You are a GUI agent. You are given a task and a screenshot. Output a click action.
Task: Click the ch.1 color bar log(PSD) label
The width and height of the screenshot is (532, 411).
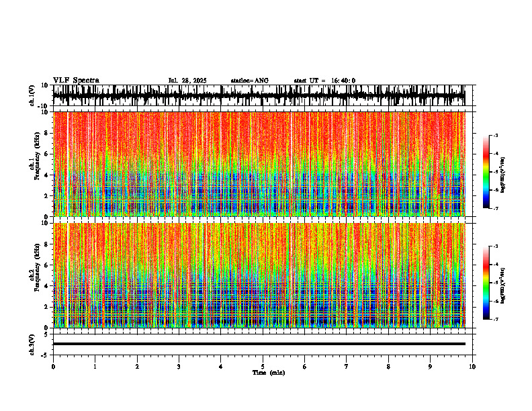(x=502, y=175)
